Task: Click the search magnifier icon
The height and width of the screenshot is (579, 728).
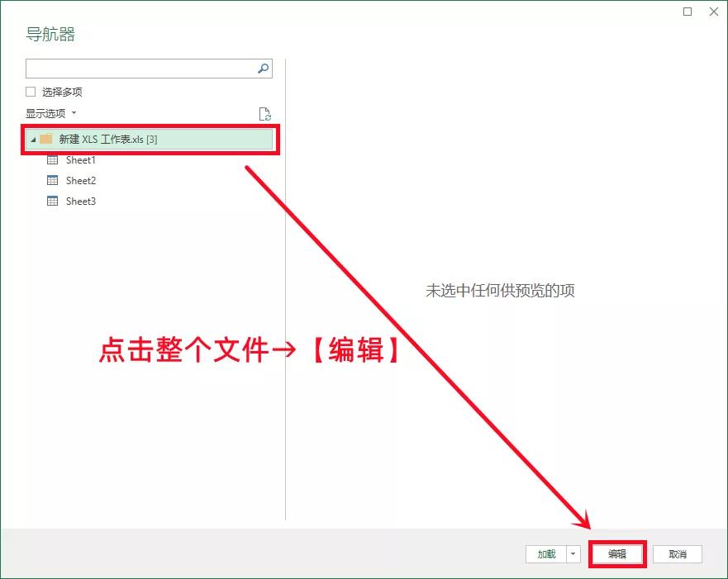Action: point(264,69)
